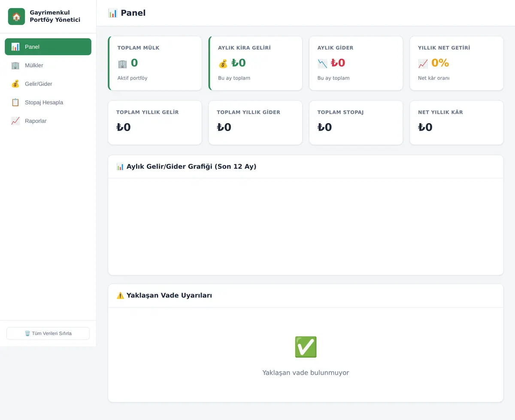515x420 pixels.
Task: Click the Yaklaşan vade bulunmuyor message
Action: click(306, 373)
